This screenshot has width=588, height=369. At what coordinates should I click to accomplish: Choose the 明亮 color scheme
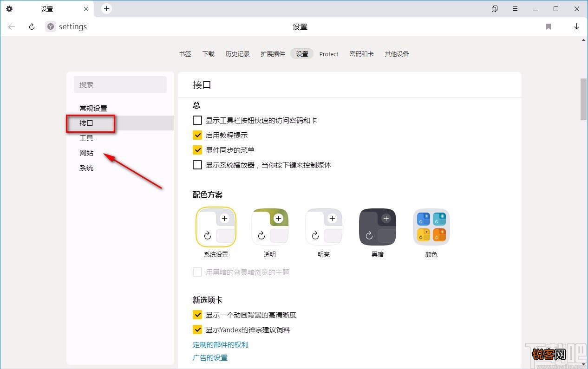click(x=324, y=227)
